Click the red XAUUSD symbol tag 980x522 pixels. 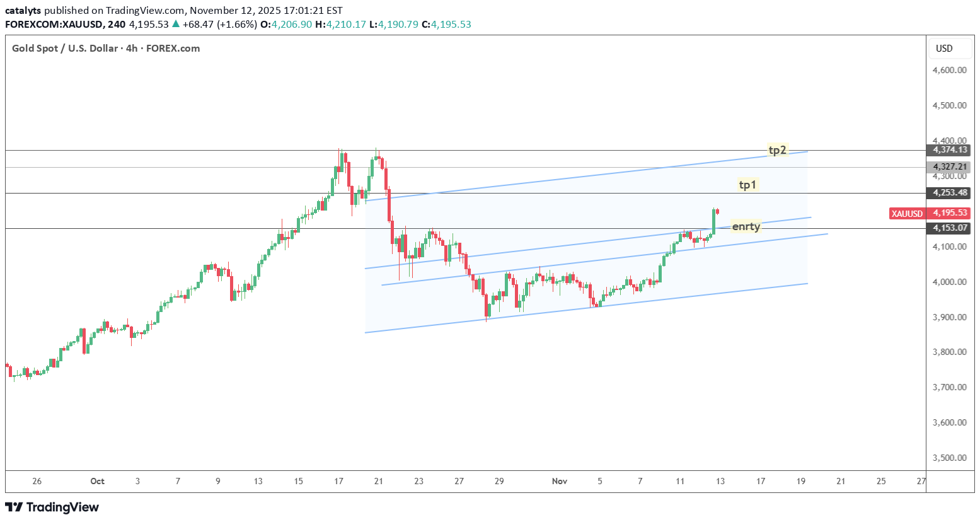click(x=907, y=214)
